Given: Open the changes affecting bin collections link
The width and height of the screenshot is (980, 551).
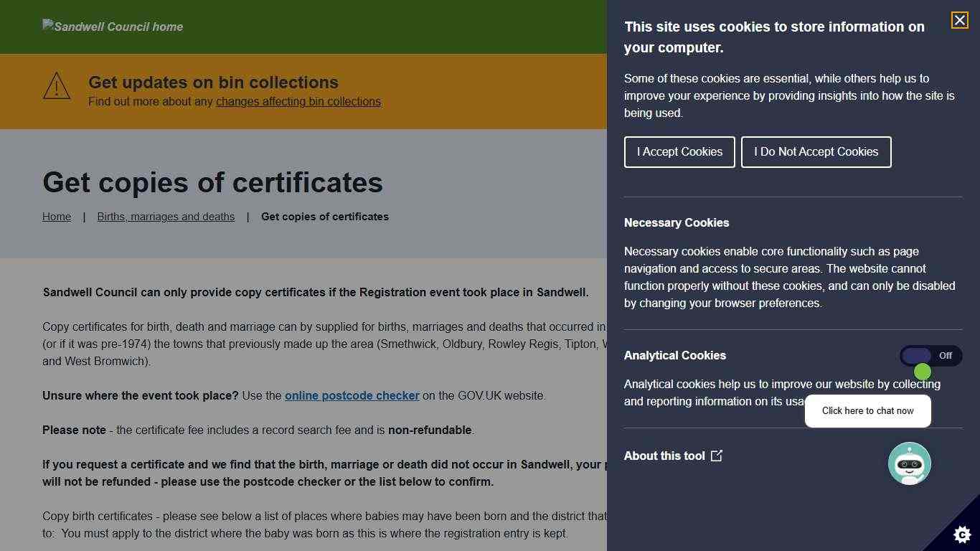Looking at the screenshot, I should (298, 101).
